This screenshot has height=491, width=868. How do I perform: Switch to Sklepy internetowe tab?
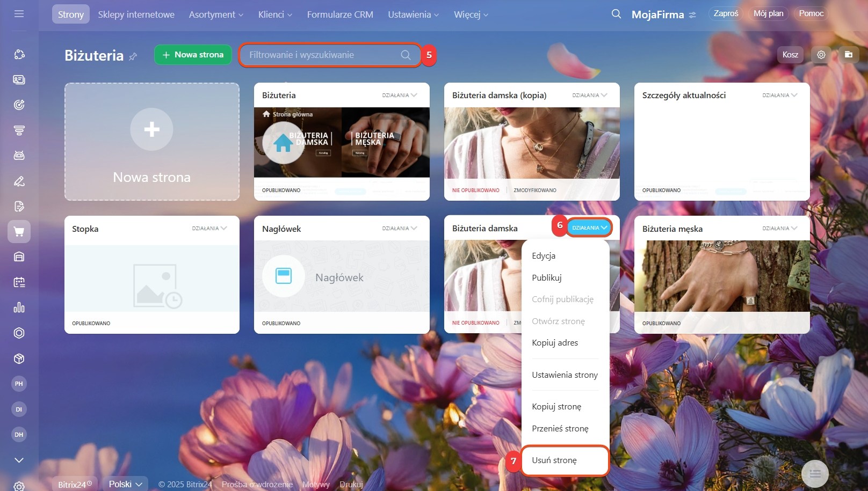pyautogui.click(x=136, y=14)
